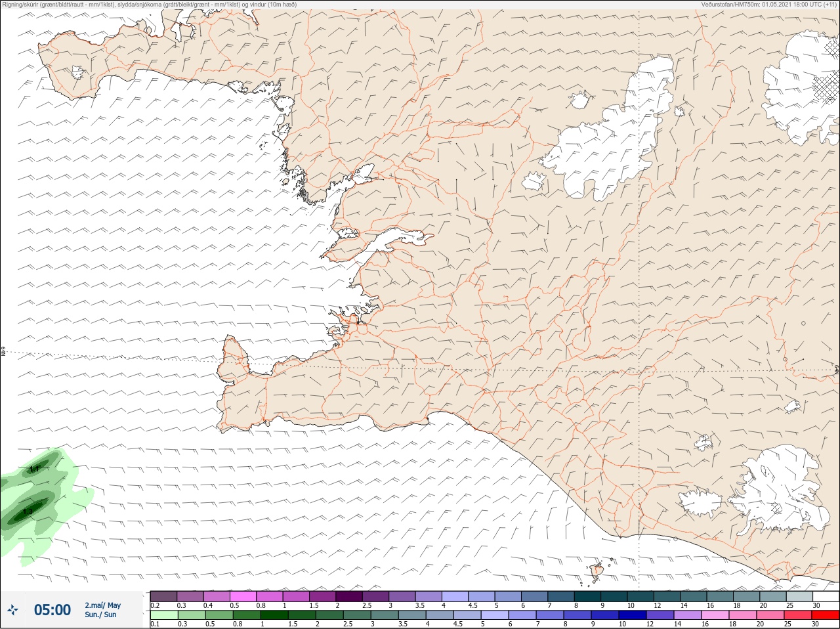This screenshot has height=629, width=840.
Task: Click the 05:00 forecast time label
Action: tap(52, 610)
